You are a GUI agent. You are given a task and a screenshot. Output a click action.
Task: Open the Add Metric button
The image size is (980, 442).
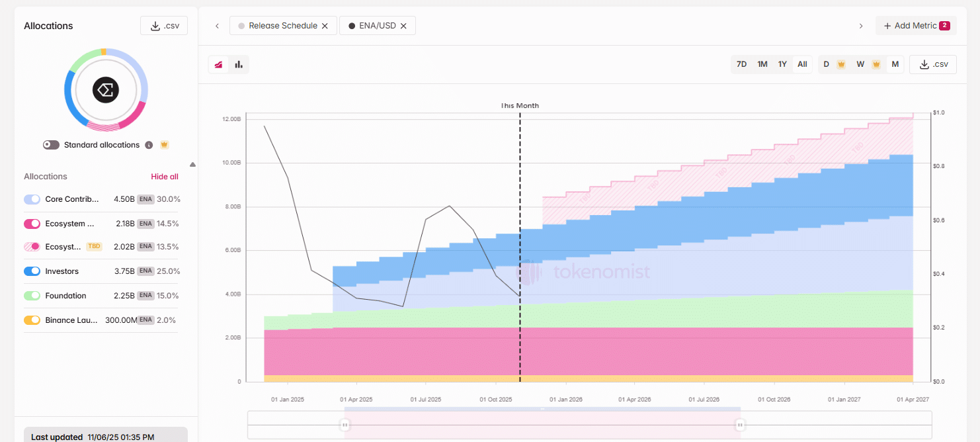click(915, 25)
